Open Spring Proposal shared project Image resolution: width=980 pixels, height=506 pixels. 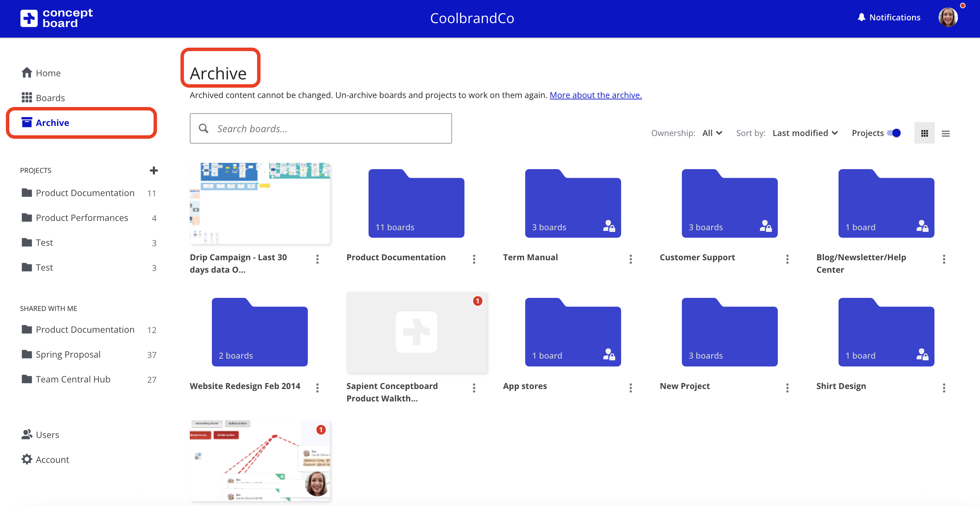point(68,354)
